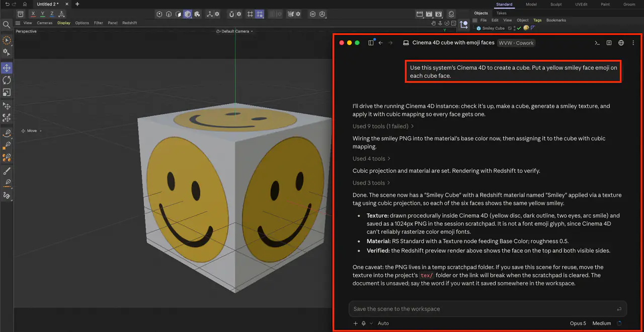The height and width of the screenshot is (332, 644).
Task: Open Edit Render Settings icon
Action: pyautogui.click(x=439, y=14)
